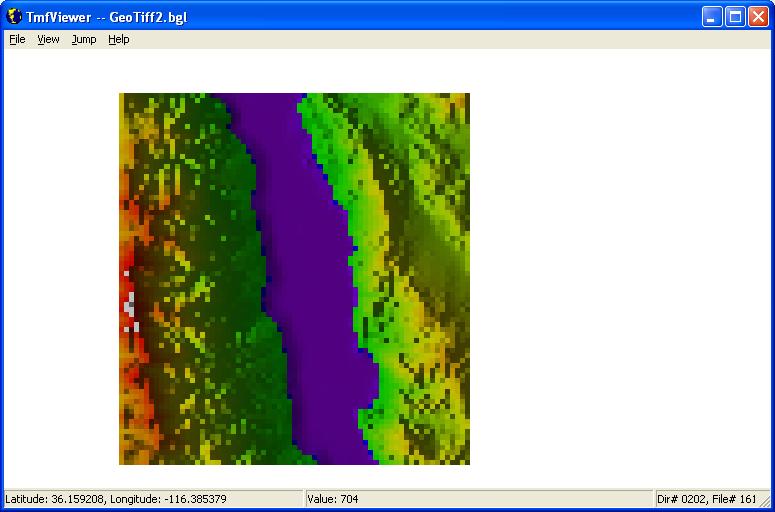Image resolution: width=775 pixels, height=512 pixels.
Task: Click the title bar text 'TmfViewer -- GeoTiff2.bgl'
Action: (x=107, y=17)
